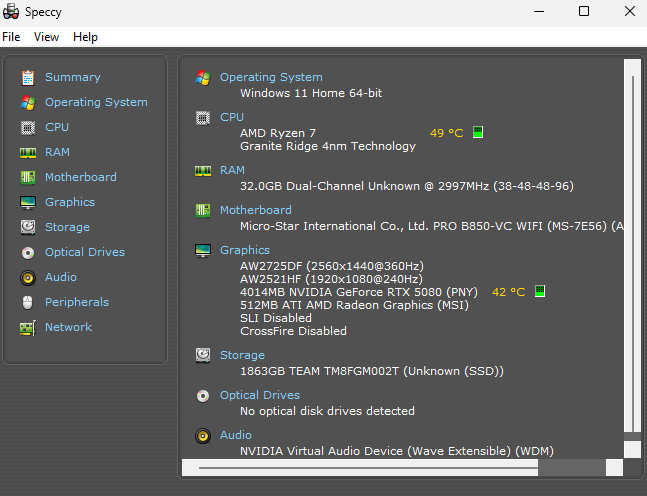Click the Storage heading in summary panel

point(242,355)
